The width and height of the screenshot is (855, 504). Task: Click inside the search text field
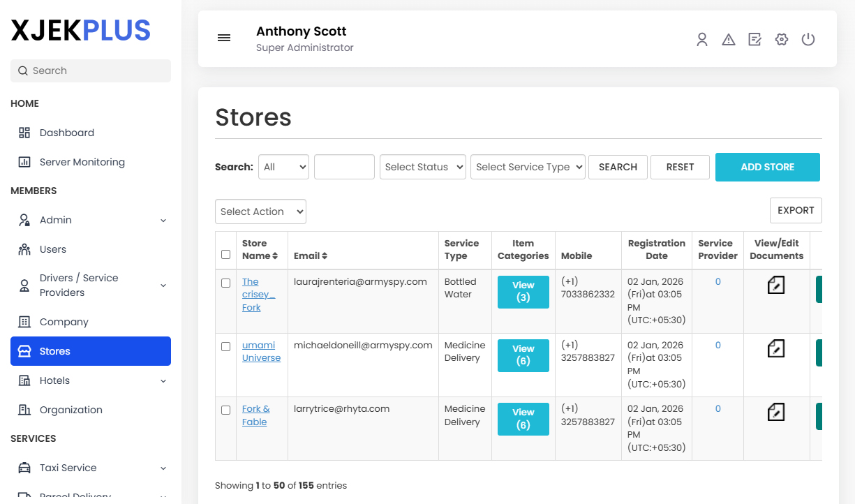(x=344, y=167)
